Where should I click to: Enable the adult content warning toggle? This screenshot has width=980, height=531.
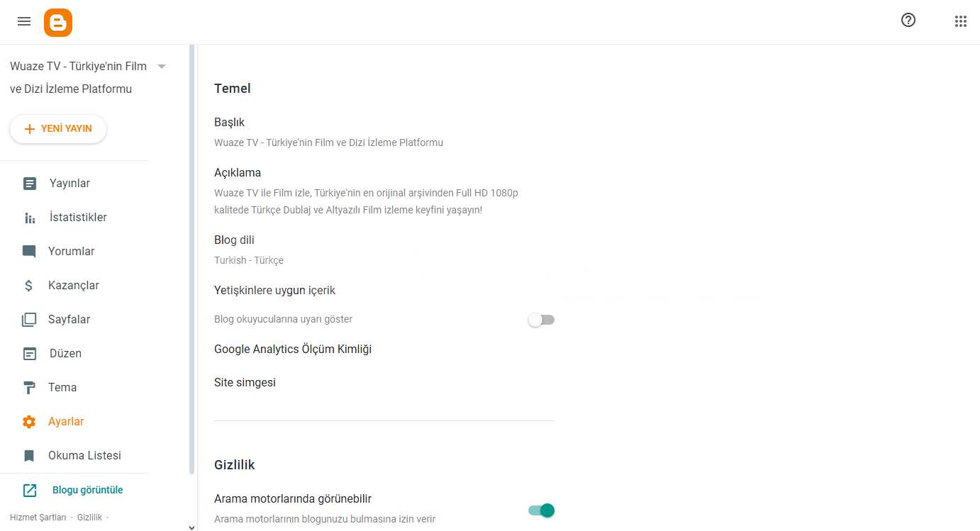coord(541,320)
